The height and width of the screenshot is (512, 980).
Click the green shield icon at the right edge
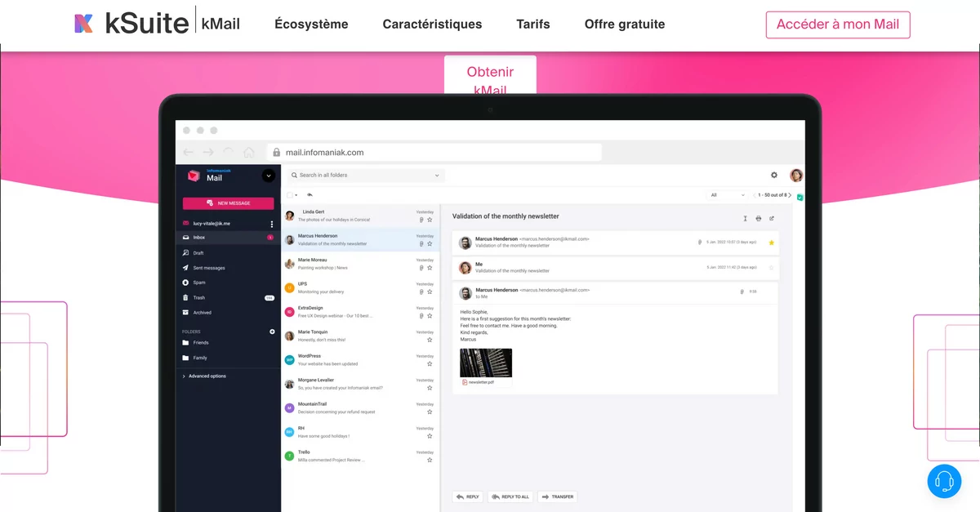800,198
